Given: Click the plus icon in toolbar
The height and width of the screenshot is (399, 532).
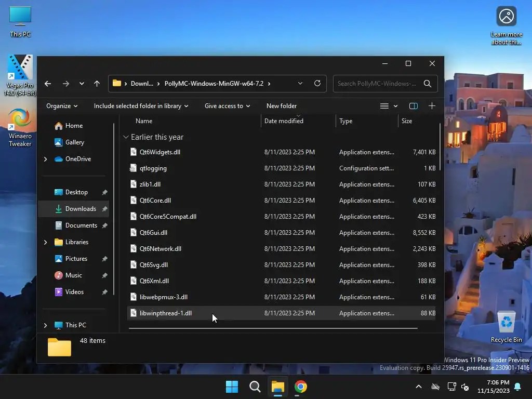Looking at the screenshot, I should pos(432,106).
